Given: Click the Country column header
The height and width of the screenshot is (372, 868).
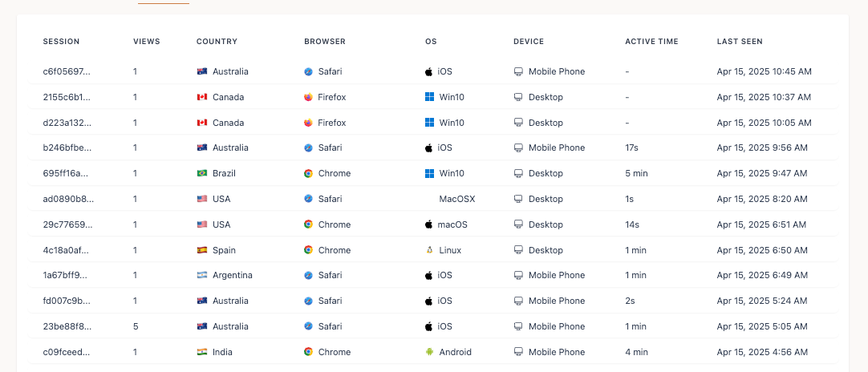Looking at the screenshot, I should click(217, 42).
